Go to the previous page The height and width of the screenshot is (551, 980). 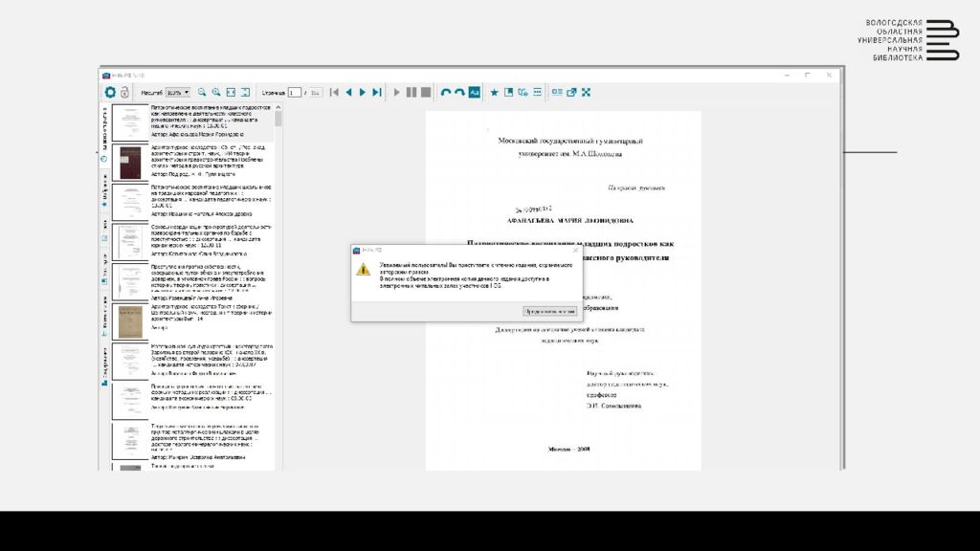pos(348,93)
